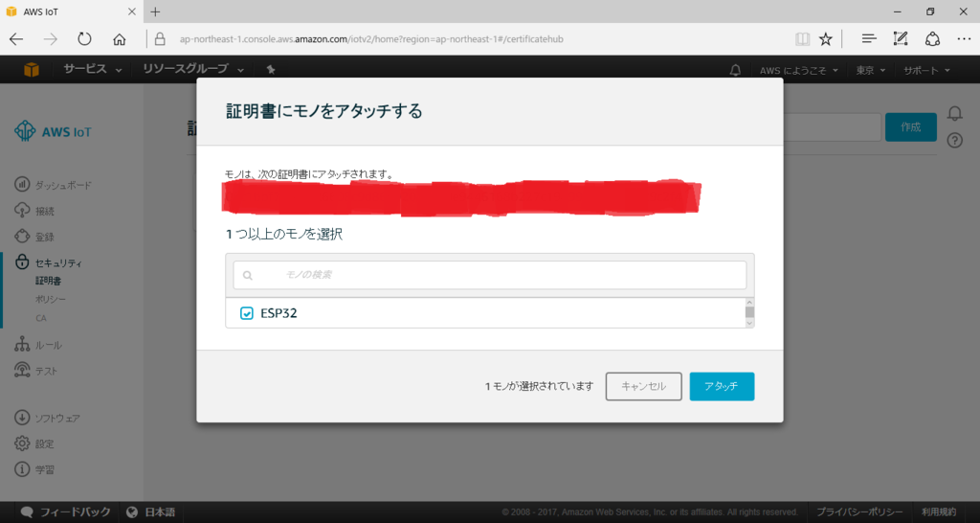This screenshot has width=980, height=523.
Task: Click scroll-down arrow of the thing list
Action: 749,323
